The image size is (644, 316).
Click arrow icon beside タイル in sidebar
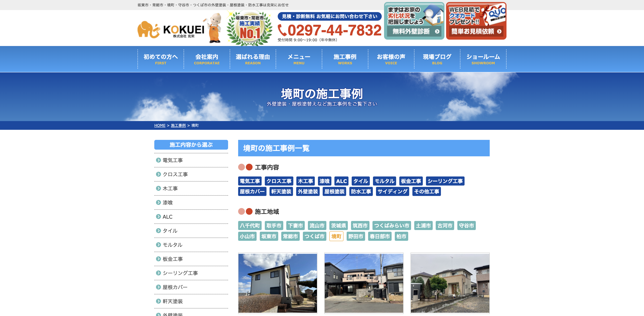coord(158,231)
